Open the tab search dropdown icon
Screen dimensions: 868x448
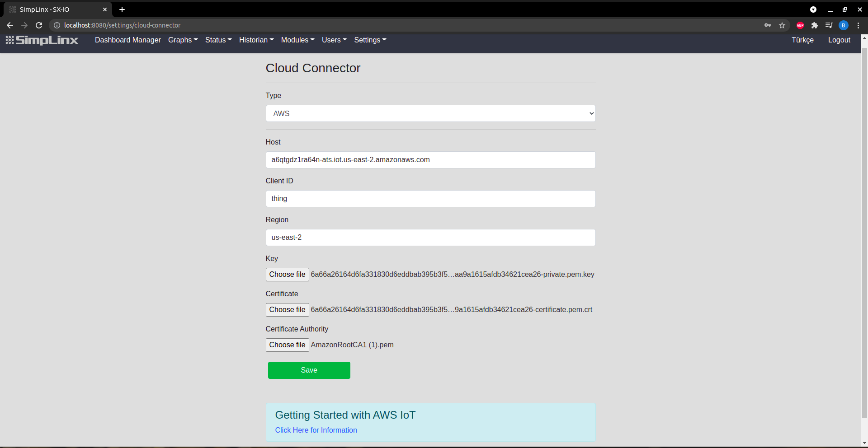(813, 9)
